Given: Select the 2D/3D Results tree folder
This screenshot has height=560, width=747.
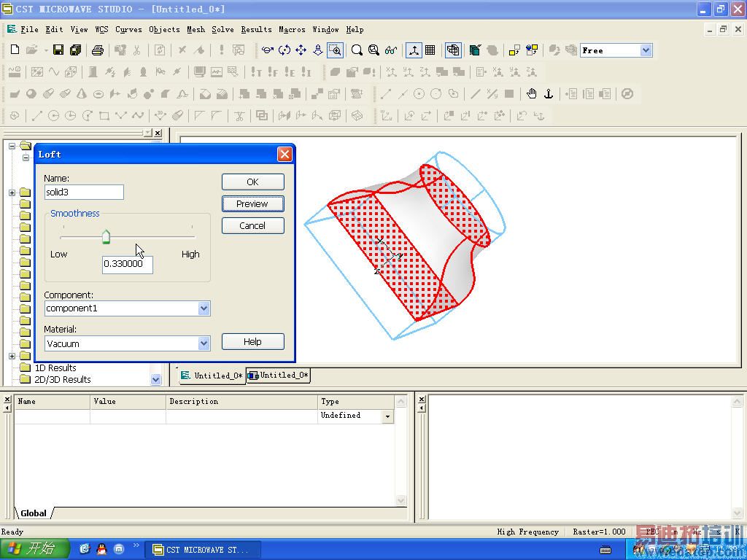Looking at the screenshot, I should (63, 379).
